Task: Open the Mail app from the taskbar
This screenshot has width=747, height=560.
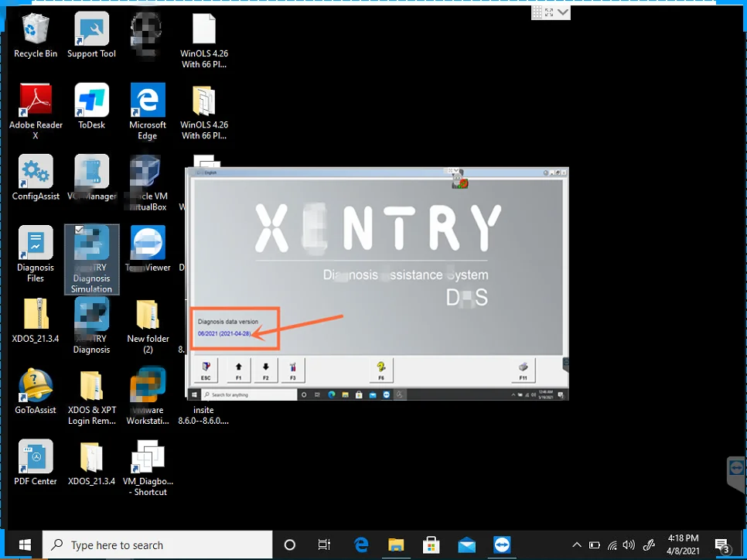Action: point(466,545)
